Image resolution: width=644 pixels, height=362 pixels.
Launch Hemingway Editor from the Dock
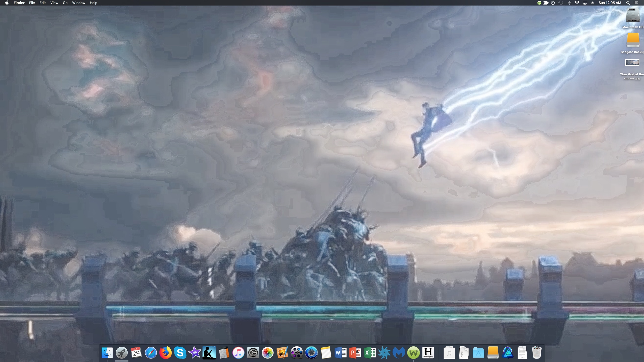coord(428,353)
